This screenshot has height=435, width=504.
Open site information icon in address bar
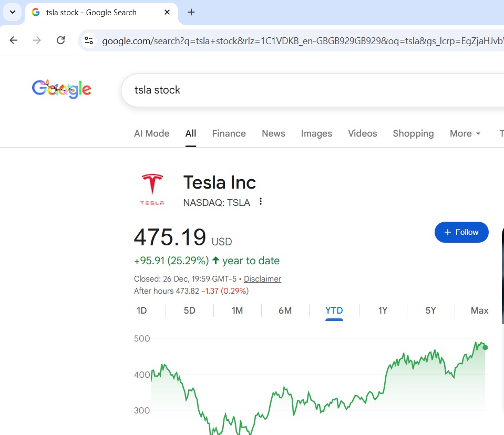pos(89,40)
